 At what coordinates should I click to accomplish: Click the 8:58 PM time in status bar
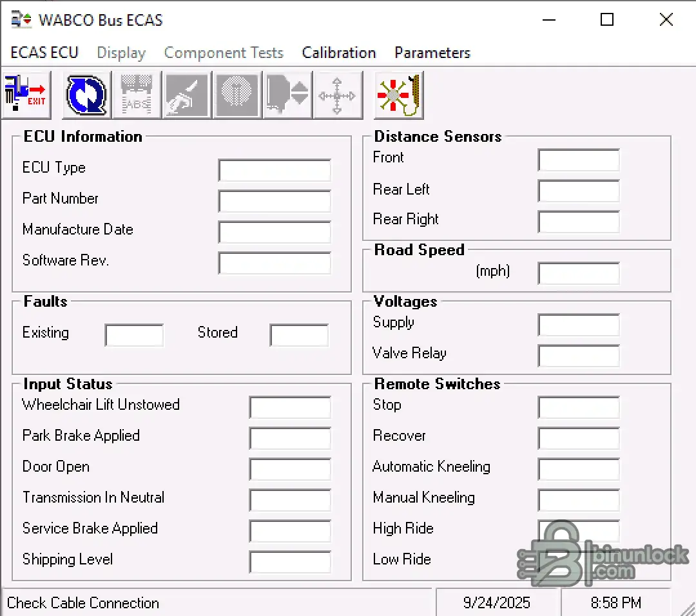tap(615, 602)
